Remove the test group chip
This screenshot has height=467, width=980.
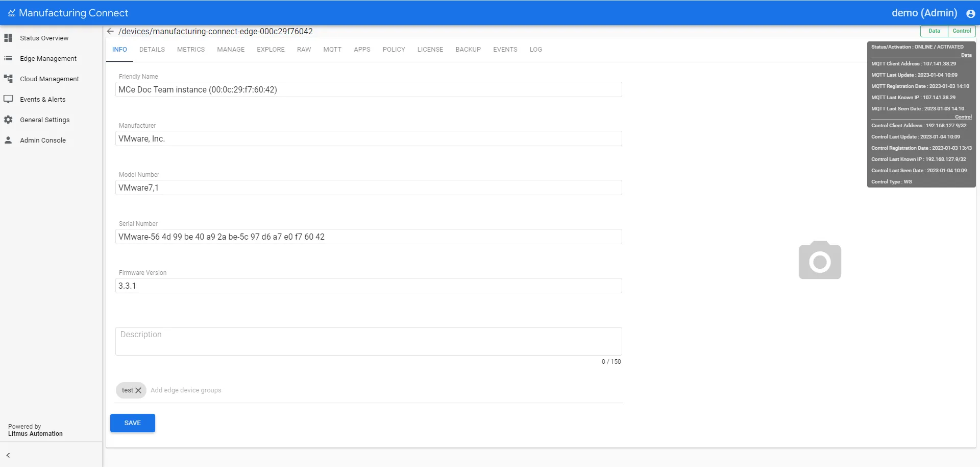138,390
